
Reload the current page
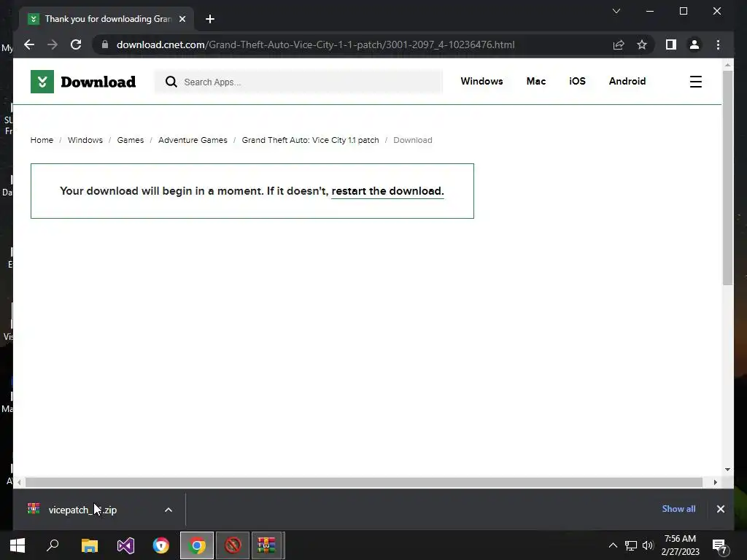[76, 44]
